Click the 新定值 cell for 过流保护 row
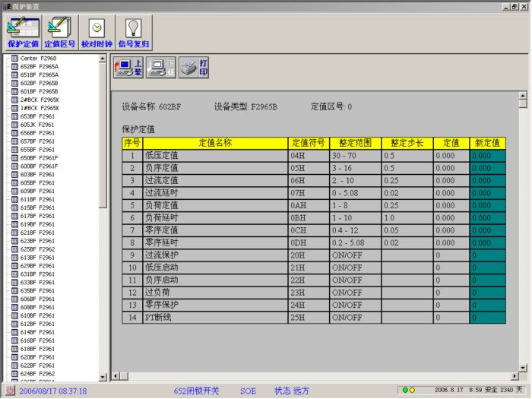This screenshot has width=532, height=399. 486,255
